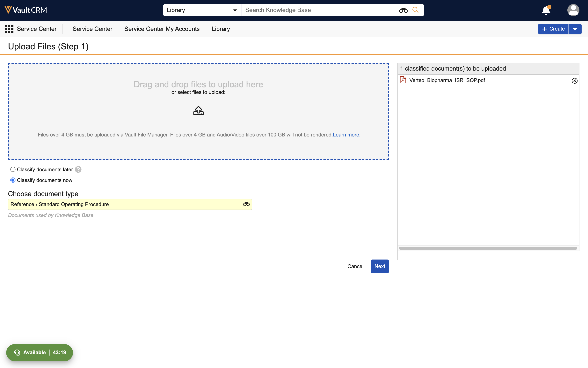The width and height of the screenshot is (588, 368).
Task: Switch to the Library tab
Action: (221, 29)
